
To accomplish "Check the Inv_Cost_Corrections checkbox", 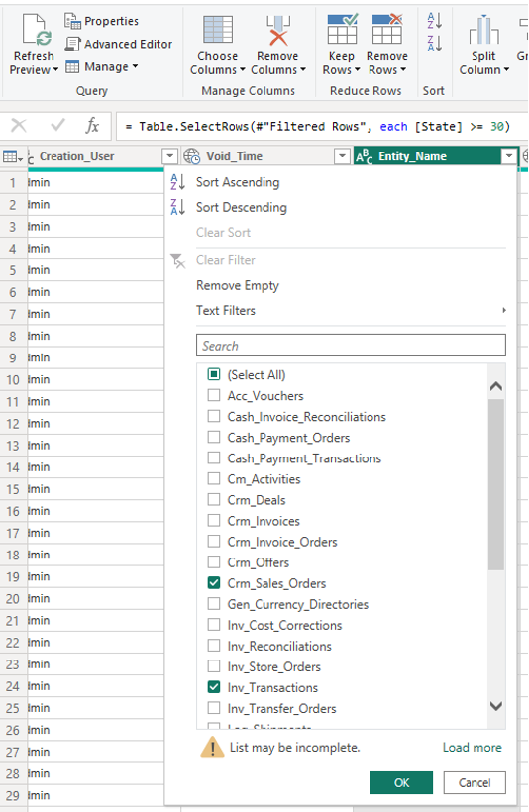I will pos(213,625).
